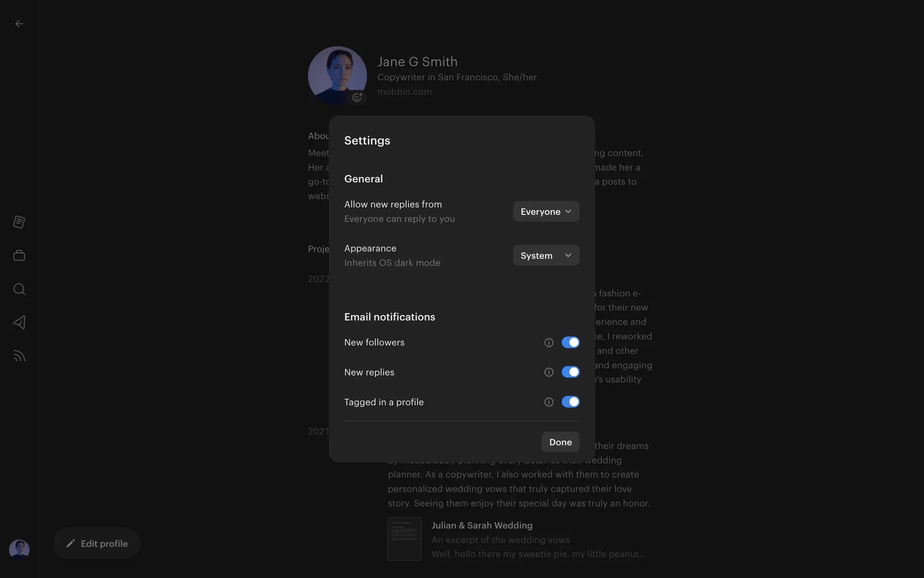Toggle Tagged in a profile notifications

(570, 402)
